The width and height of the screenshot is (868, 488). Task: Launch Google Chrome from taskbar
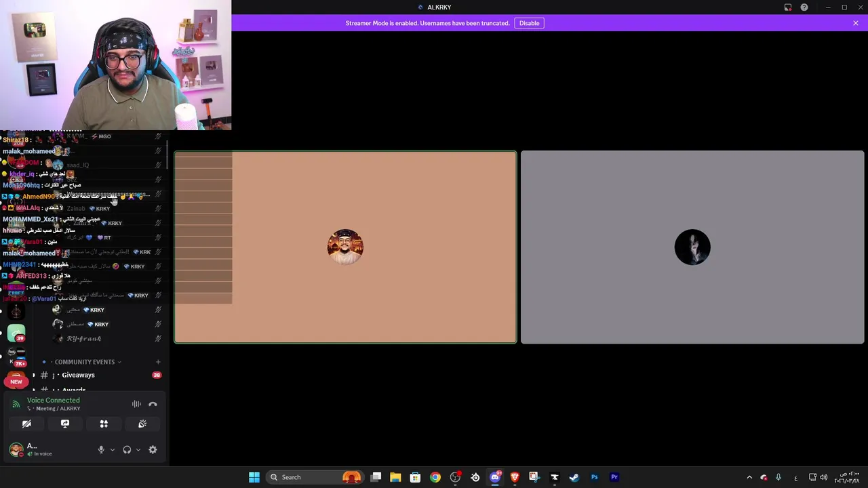point(435,477)
